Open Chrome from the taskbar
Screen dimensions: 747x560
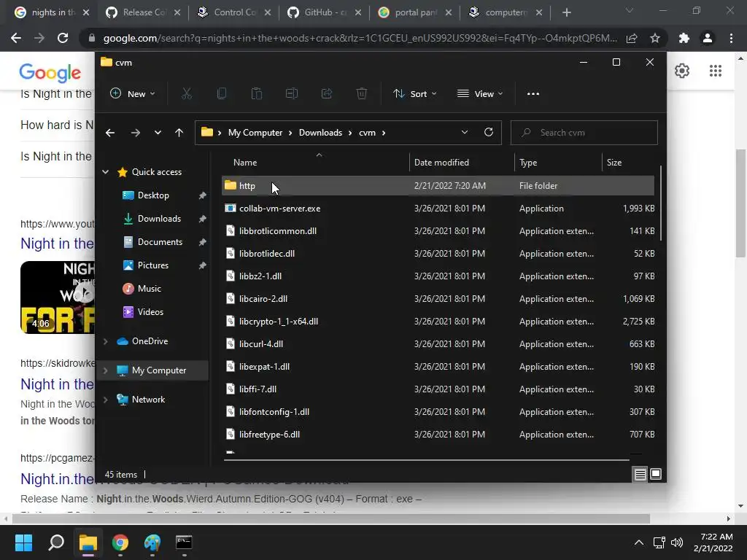(x=120, y=542)
